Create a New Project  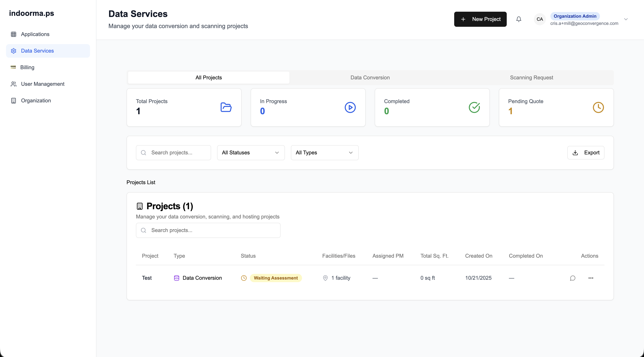480,19
